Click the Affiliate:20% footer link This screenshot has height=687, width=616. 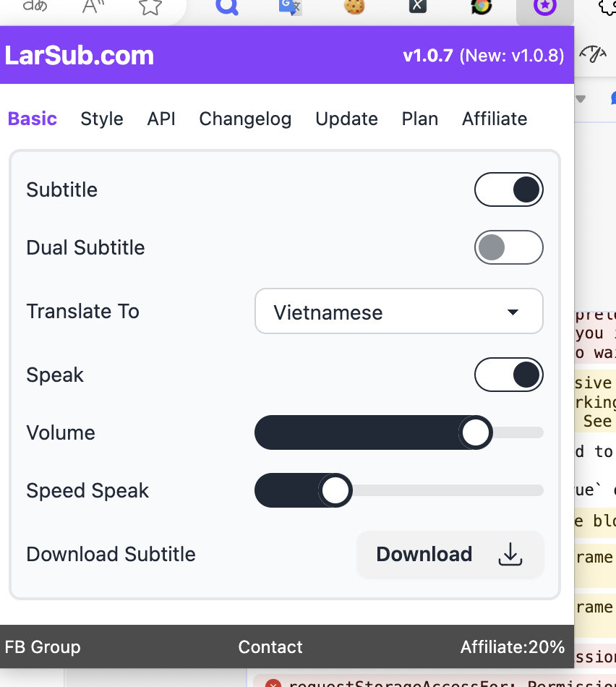tap(513, 647)
